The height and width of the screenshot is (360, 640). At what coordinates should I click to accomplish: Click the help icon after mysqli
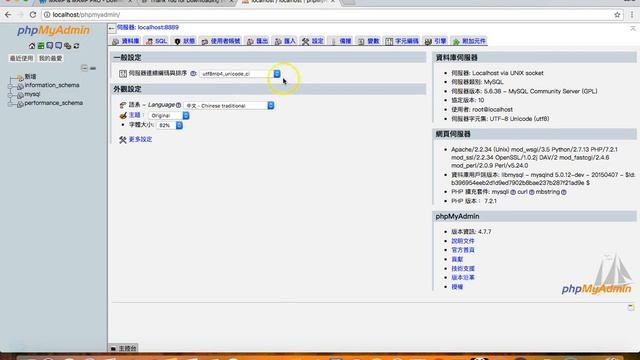tap(513, 192)
